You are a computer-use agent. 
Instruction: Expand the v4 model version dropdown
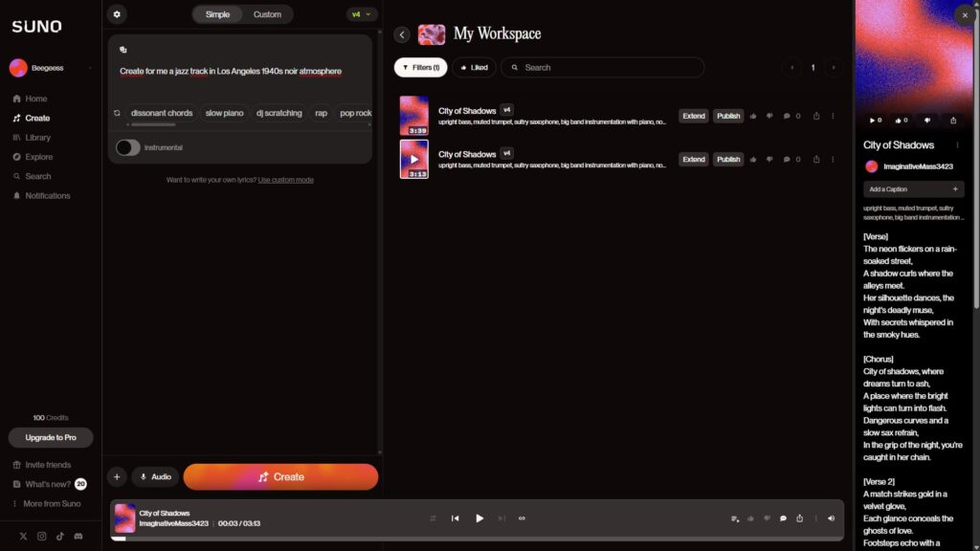(362, 14)
